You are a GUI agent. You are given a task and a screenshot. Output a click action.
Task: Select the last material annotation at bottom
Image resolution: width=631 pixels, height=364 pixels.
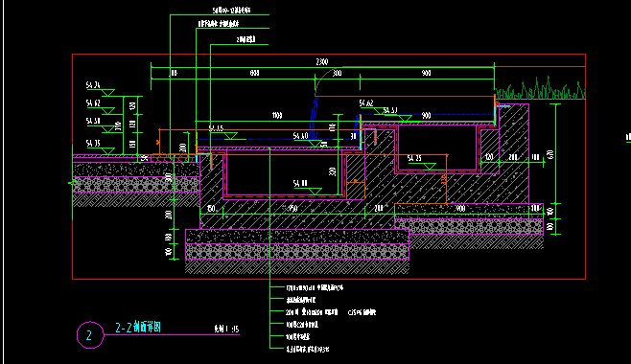tap(308, 349)
